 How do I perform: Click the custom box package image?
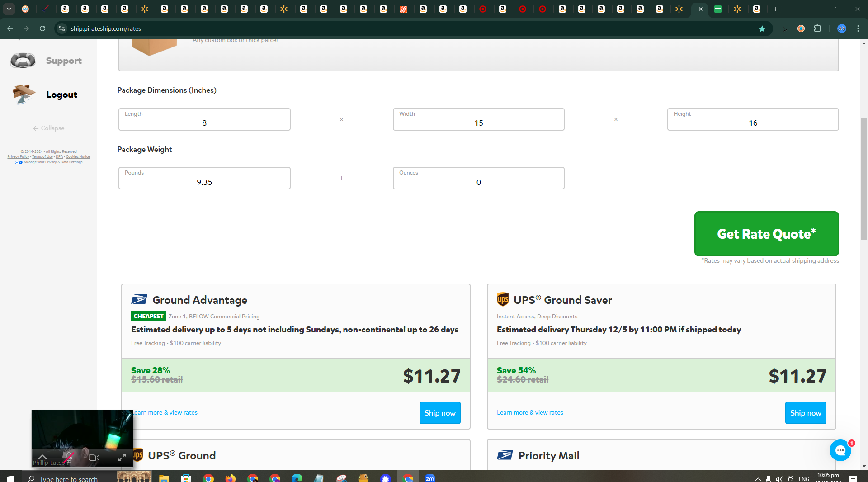click(154, 47)
